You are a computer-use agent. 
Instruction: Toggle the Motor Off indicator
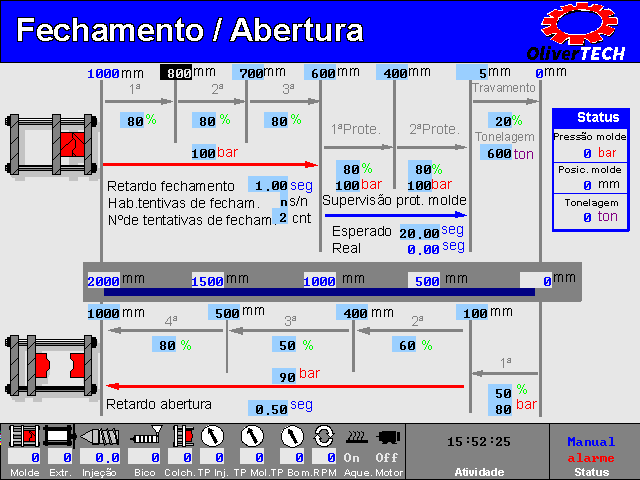point(389,457)
